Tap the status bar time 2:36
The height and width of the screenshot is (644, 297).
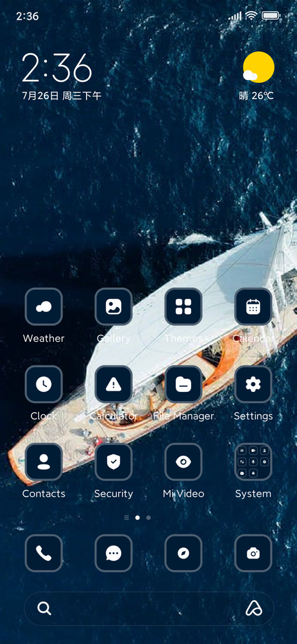coord(27,17)
